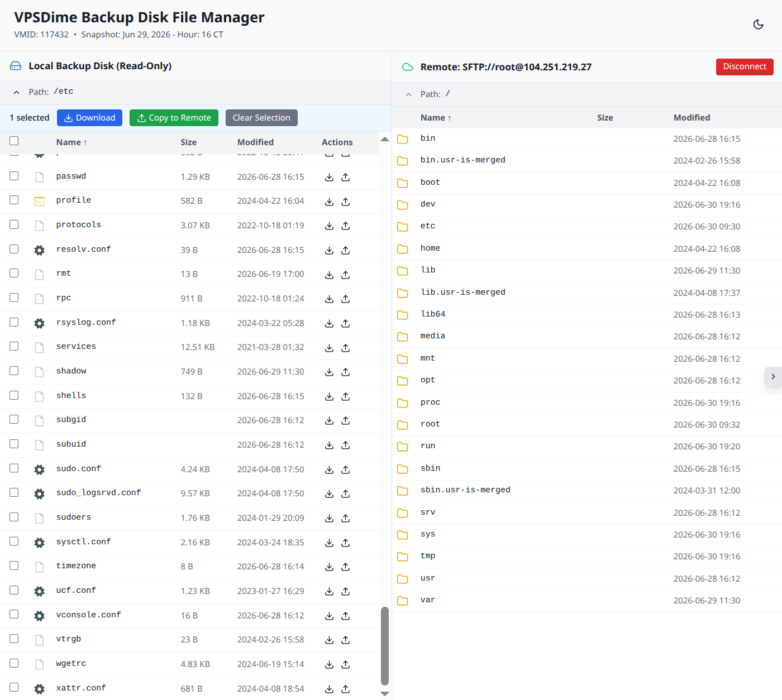Screen dimensions: 782x700
Task: Click the scrollbar down arrow
Action: point(385,694)
